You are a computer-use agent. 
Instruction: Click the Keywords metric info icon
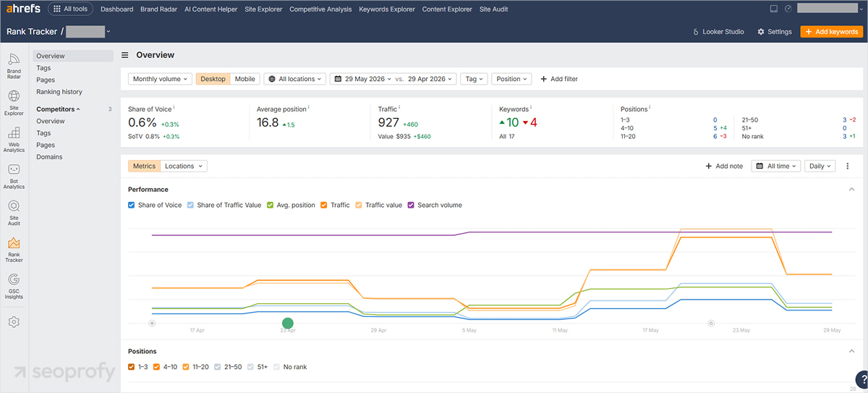(x=530, y=107)
